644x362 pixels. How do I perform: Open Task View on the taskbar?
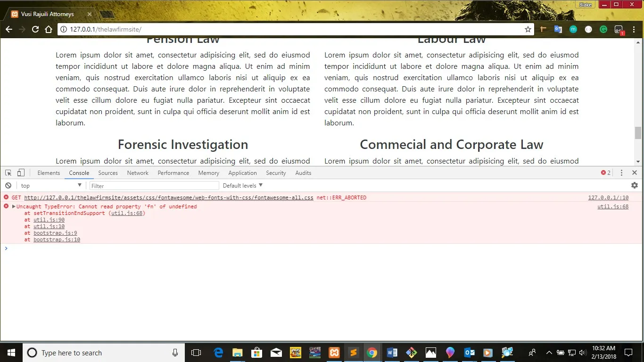pyautogui.click(x=196, y=353)
